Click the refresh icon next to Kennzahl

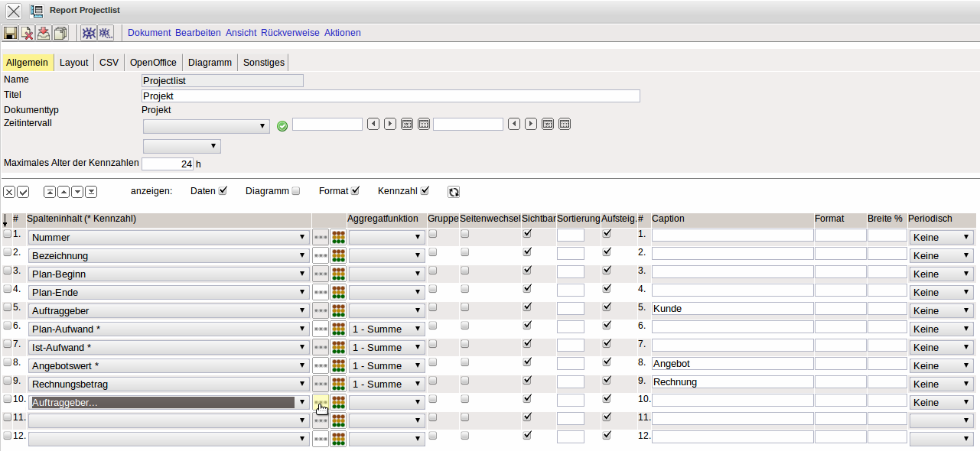point(454,192)
